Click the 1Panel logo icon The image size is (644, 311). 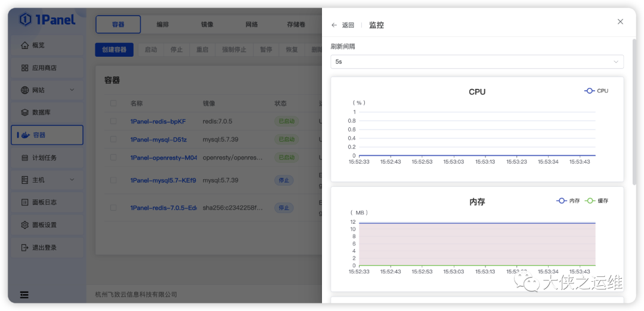[26, 19]
